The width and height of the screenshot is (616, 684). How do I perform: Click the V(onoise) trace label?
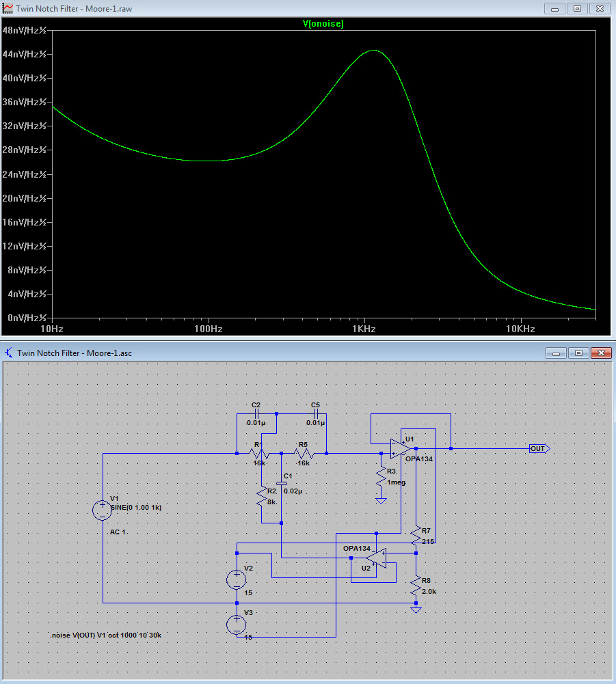coord(323,23)
